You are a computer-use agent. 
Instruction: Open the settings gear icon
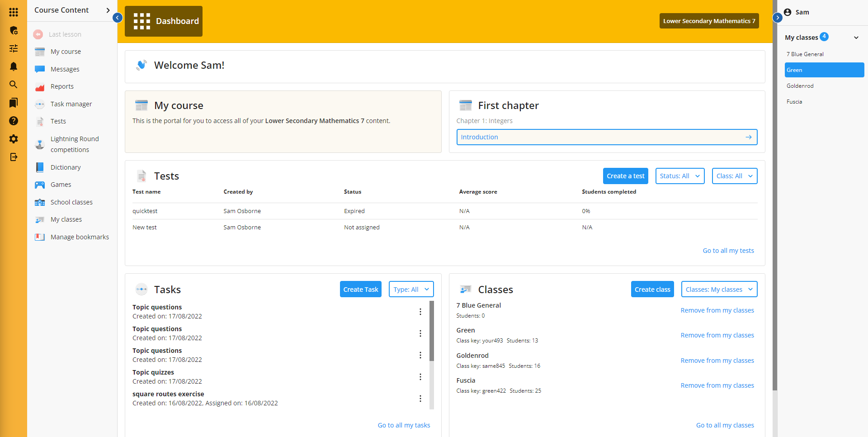14,139
